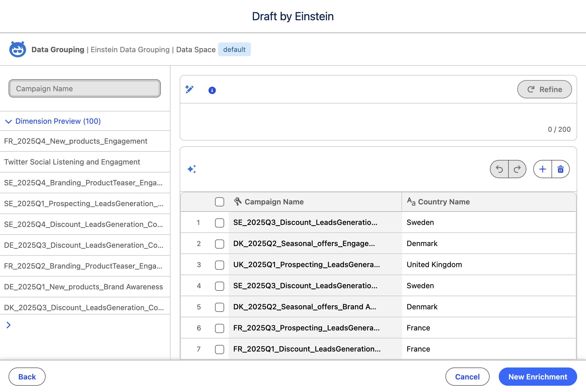This screenshot has width=586, height=392.
Task: Check row 2 DK_2025Q2_Seasonal_offers_Engage checkbox
Action: [220, 244]
